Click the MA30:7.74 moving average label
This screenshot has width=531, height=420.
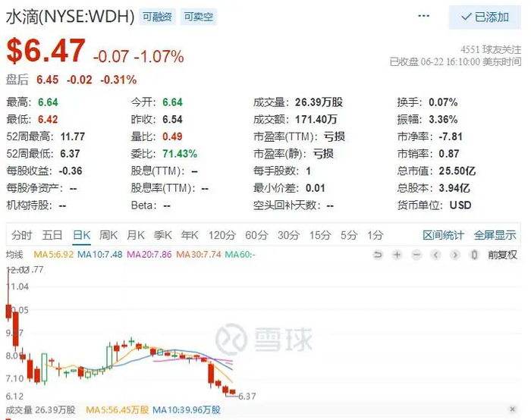click(x=199, y=254)
